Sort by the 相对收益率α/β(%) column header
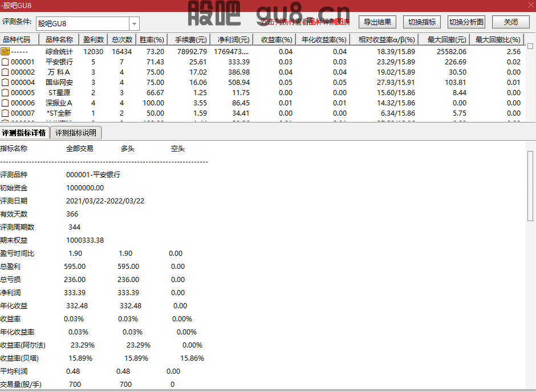Viewport: 536px width, 392px height. pos(384,40)
